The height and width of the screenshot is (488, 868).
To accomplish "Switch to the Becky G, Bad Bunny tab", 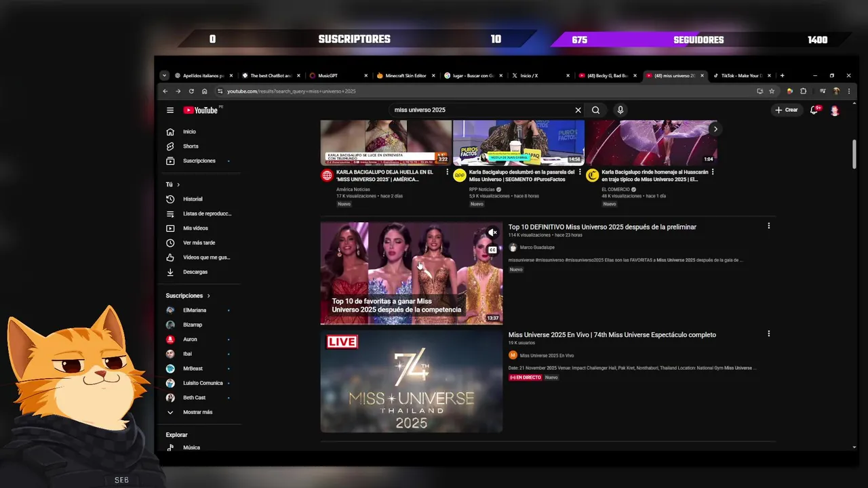I will click(x=607, y=76).
